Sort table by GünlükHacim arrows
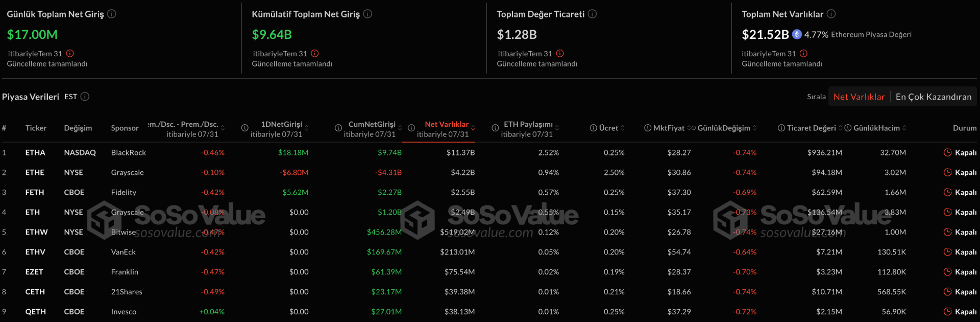The width and height of the screenshot is (980, 322). pyautogui.click(x=904, y=128)
